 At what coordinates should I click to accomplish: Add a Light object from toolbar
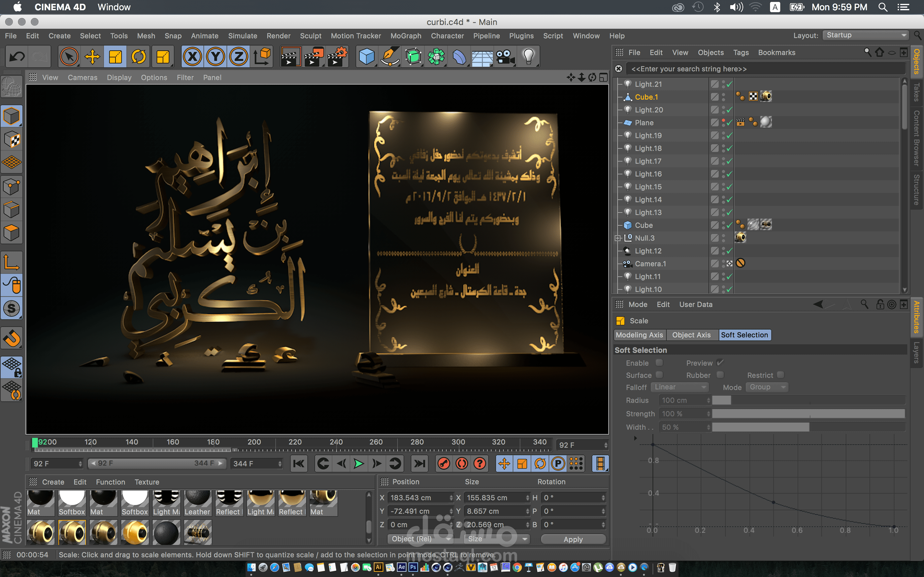pos(528,57)
